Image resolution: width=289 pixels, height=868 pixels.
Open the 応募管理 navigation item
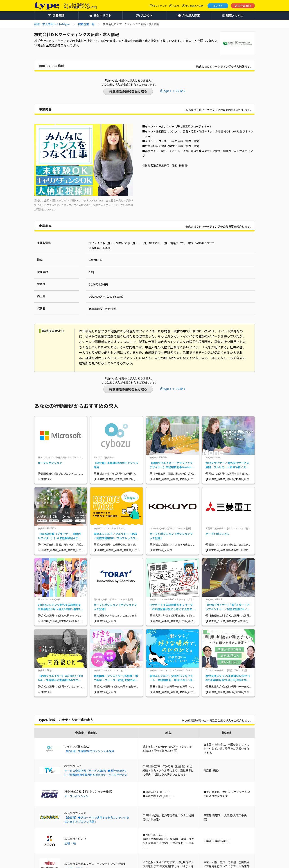click(x=56, y=16)
